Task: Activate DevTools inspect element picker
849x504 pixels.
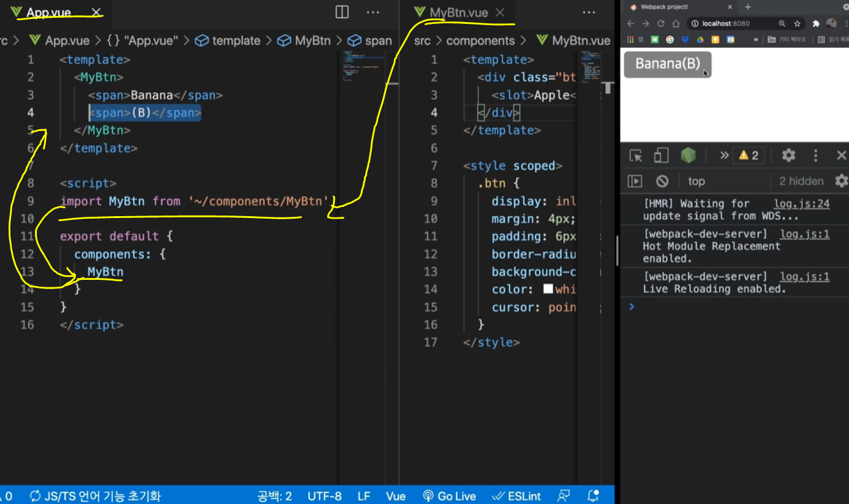Action: click(636, 156)
